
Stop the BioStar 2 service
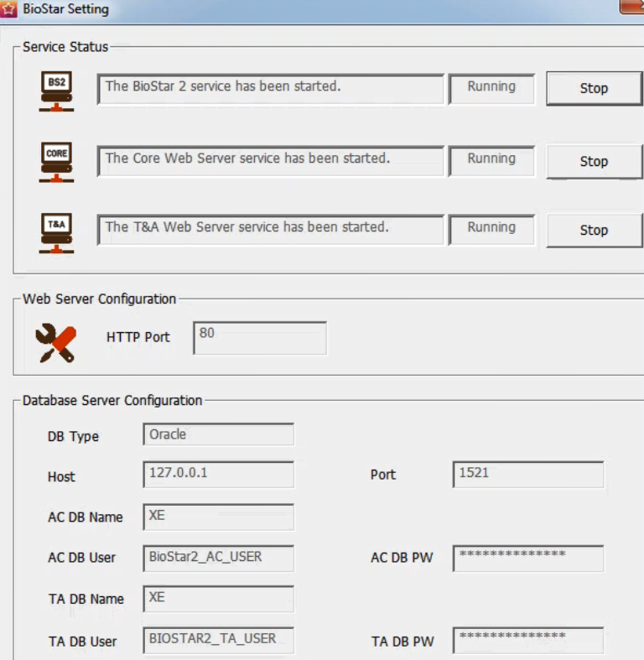coord(594,88)
